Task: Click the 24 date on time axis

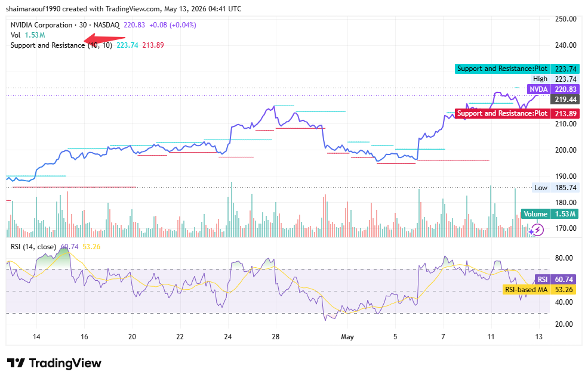Action: [x=227, y=337]
